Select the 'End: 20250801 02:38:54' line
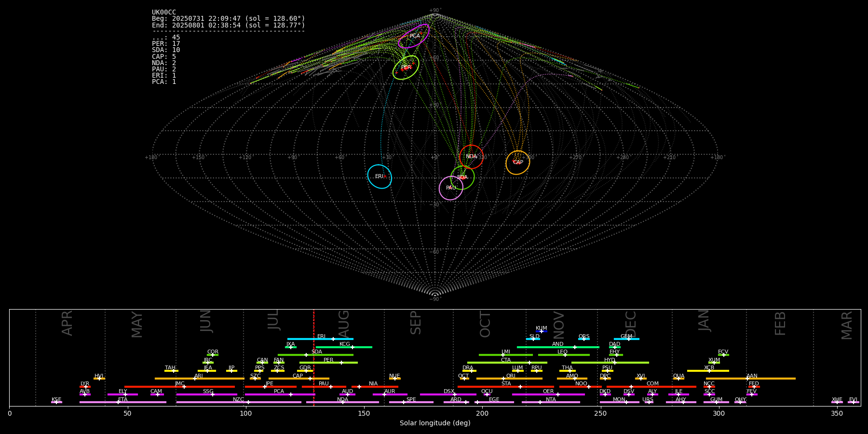Viewport: 868px width, 434px height. point(229,25)
